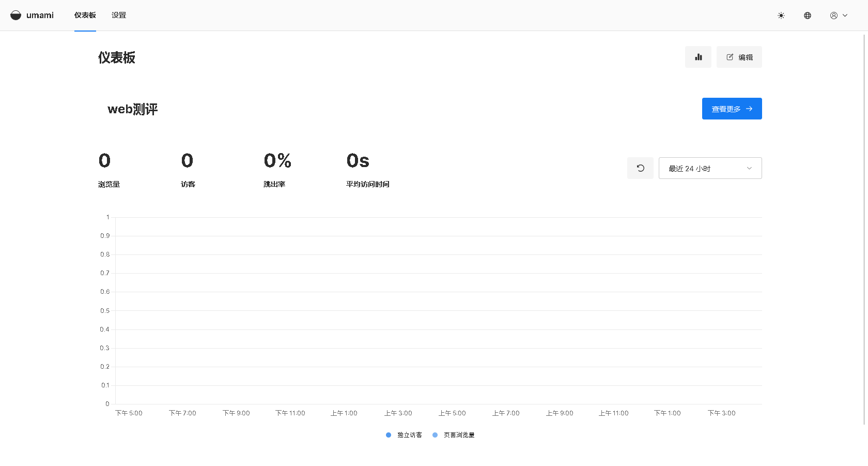Click the 下午 3:00 axis label
This screenshot has height=466, width=868.
click(722, 413)
